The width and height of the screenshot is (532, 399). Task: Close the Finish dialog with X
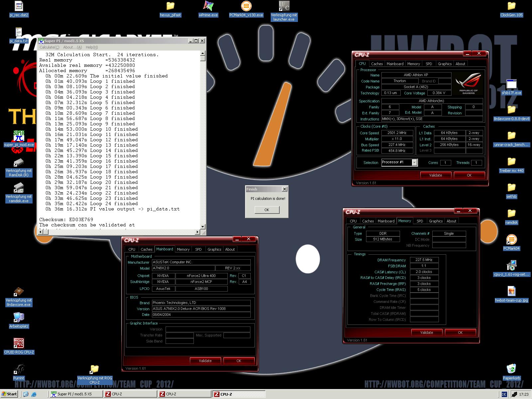[x=284, y=189]
